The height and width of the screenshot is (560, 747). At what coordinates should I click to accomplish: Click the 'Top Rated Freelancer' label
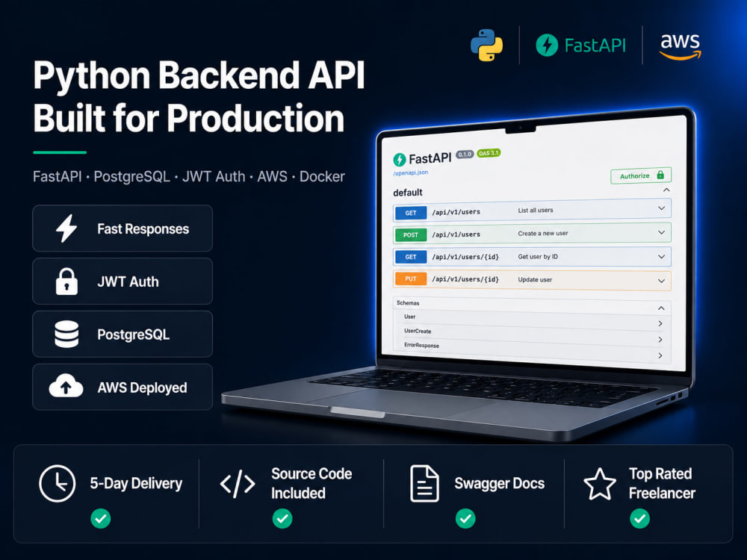point(662,483)
